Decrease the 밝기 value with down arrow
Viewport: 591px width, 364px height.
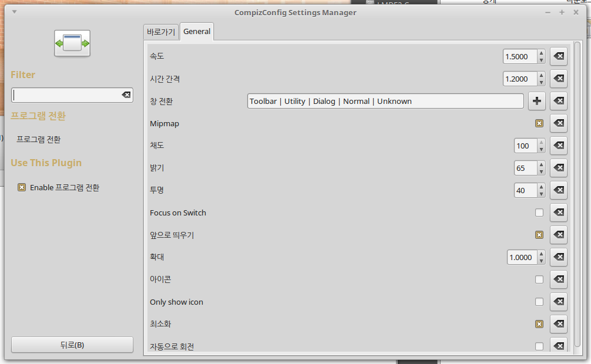click(541, 171)
